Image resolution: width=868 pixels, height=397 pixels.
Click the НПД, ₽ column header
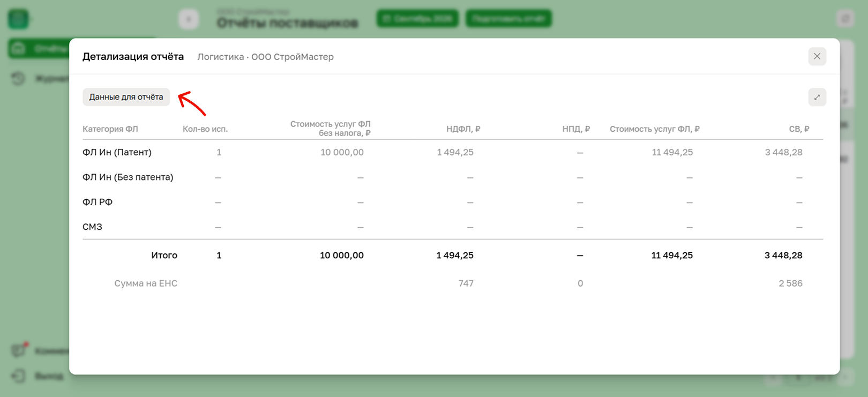coord(576,129)
